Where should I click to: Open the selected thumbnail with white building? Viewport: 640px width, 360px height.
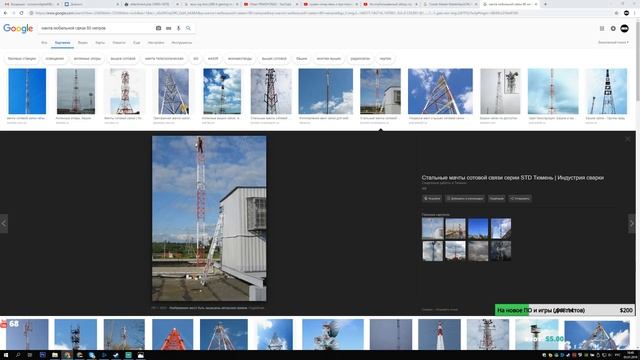pos(380,91)
